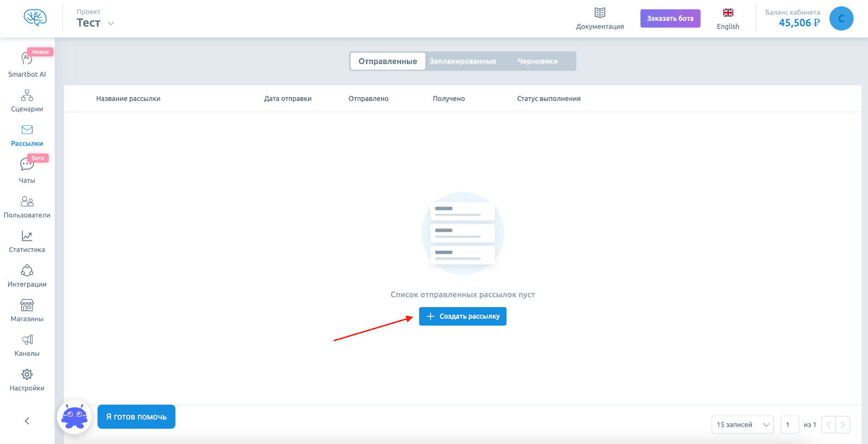The height and width of the screenshot is (444, 868).
Task: Open the Пользователи users icon
Action: 27,201
